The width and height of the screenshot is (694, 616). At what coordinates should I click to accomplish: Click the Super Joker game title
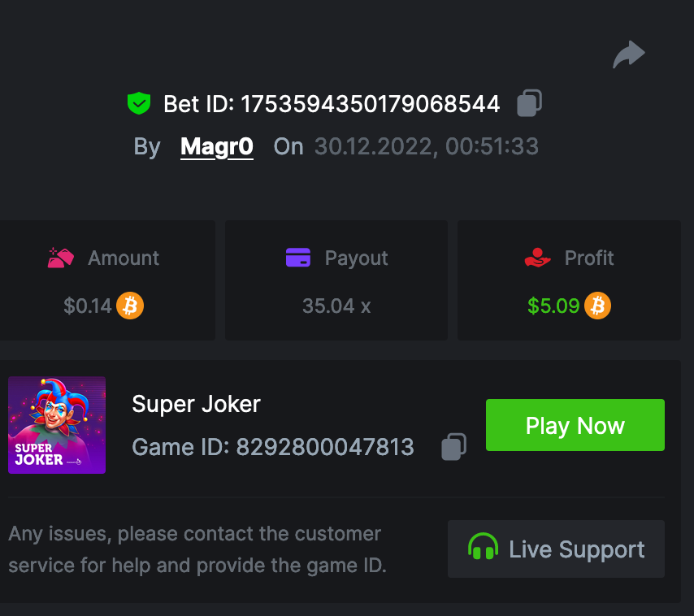point(196,404)
